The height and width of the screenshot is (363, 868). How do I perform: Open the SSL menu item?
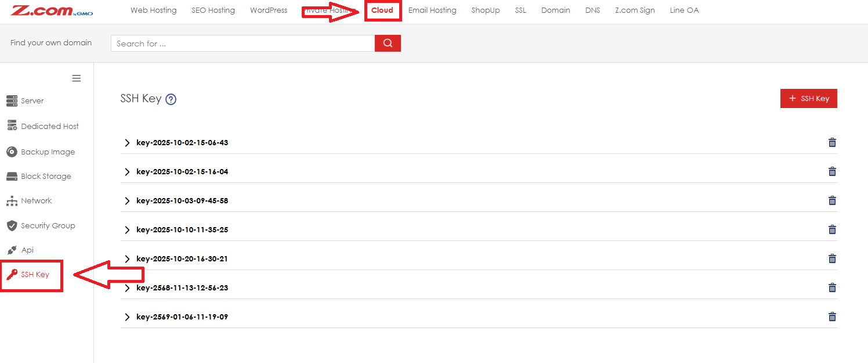pyautogui.click(x=520, y=10)
